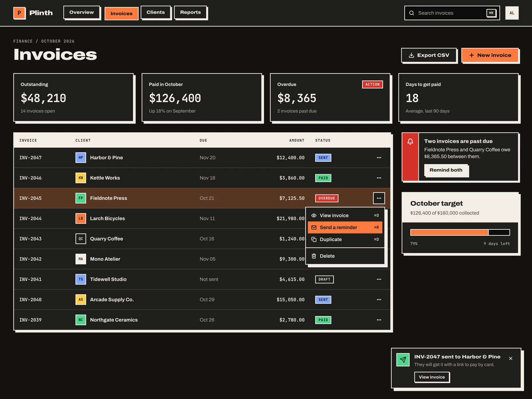
Task: Click the Plinth logo icon
Action: (x=19, y=13)
